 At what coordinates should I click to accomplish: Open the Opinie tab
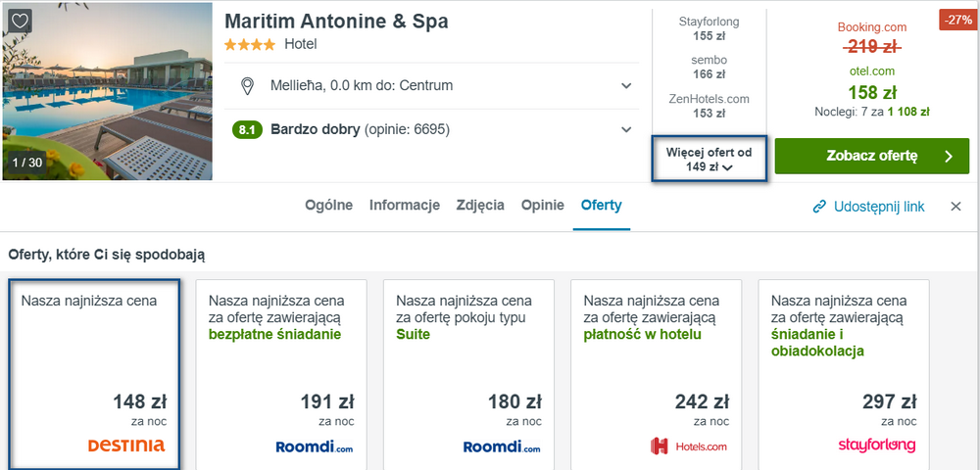pyautogui.click(x=543, y=206)
